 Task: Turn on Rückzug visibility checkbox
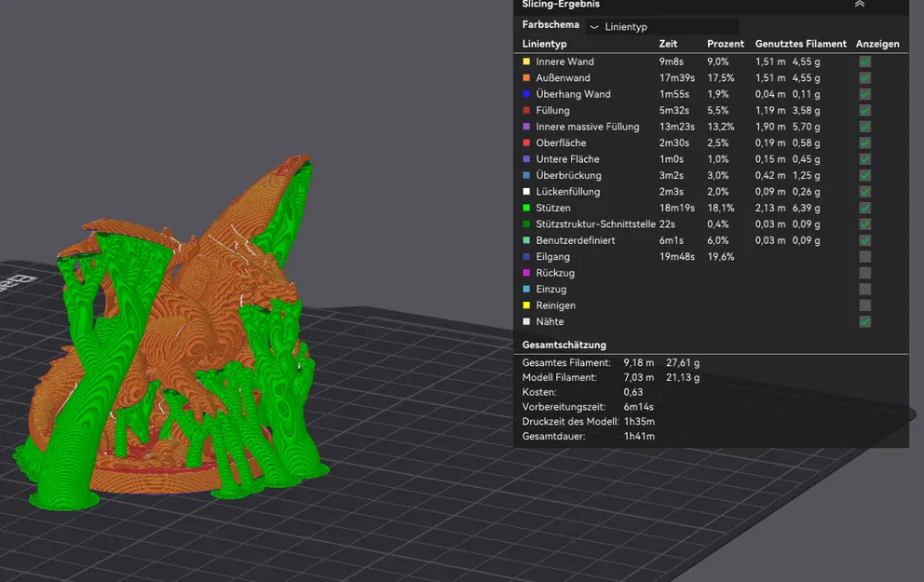[864, 273]
